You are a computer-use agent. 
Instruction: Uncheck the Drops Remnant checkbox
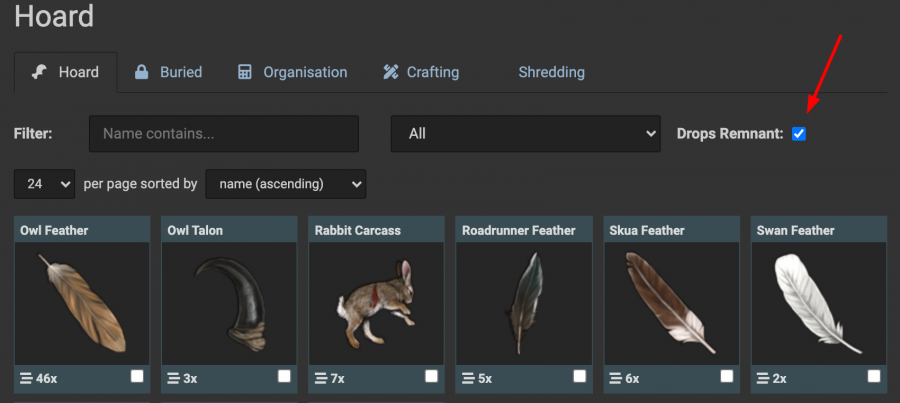coord(799,134)
